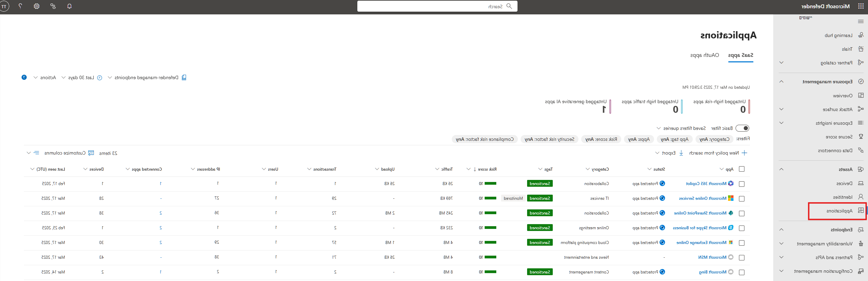Check the Microsoft SharePoint Online row checkbox
This screenshot has height=281, width=868.
coord(742,213)
